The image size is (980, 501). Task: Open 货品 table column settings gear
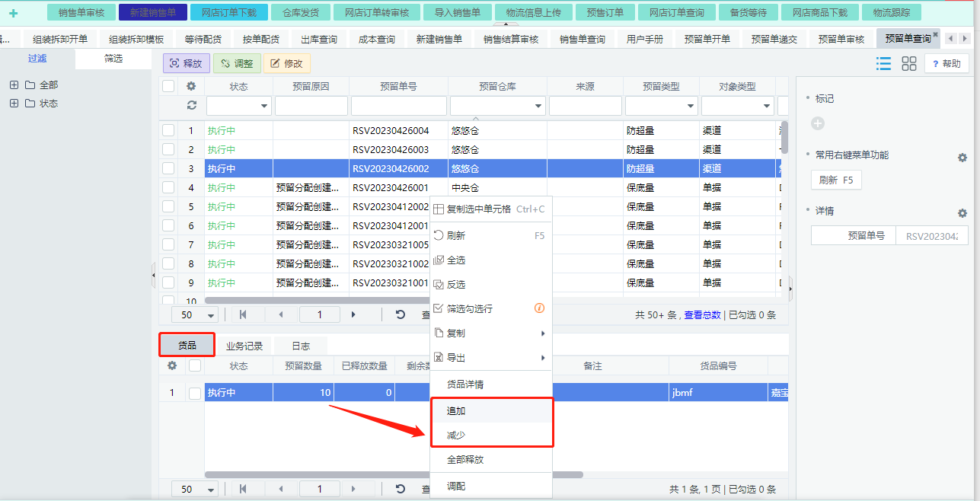pyautogui.click(x=172, y=365)
